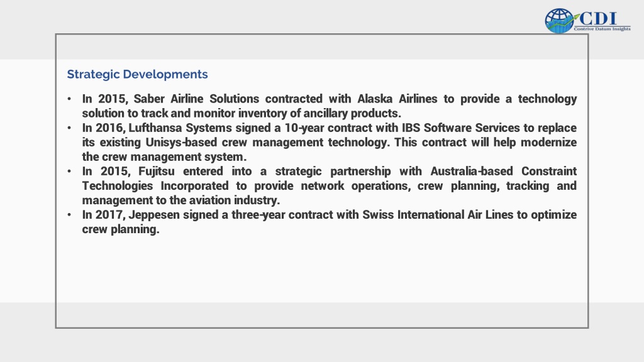This screenshot has width=644, height=362.
Task: Click the Fujitsu bullet point marker
Action: click(69, 171)
